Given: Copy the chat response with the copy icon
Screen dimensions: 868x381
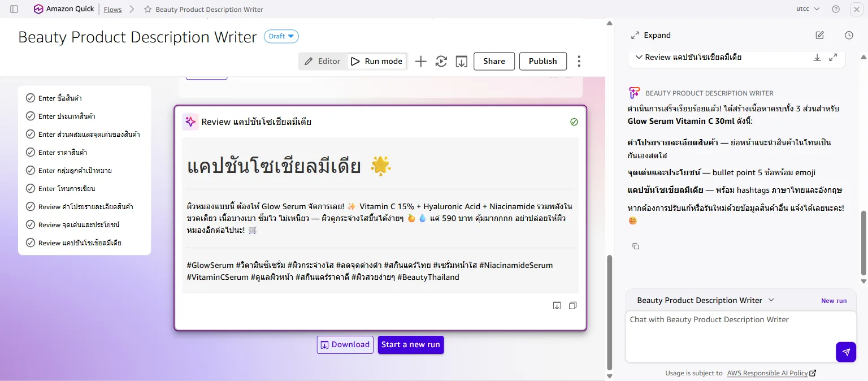Looking at the screenshot, I should point(636,246).
